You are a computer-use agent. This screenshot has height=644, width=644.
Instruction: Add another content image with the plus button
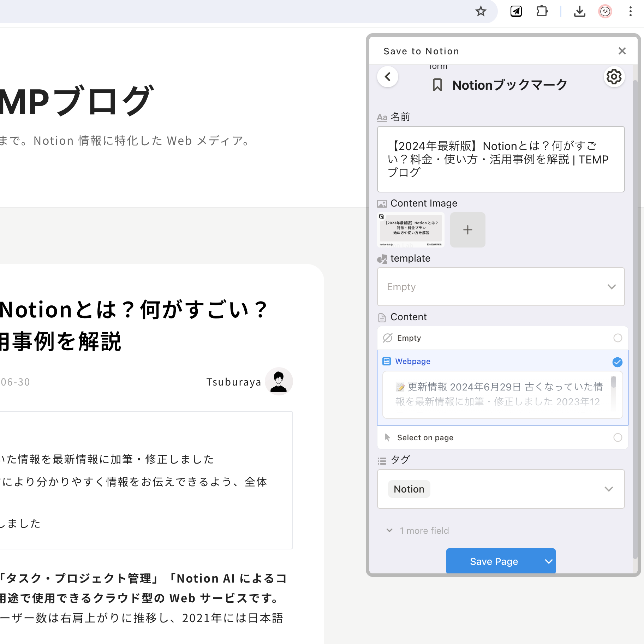click(467, 230)
